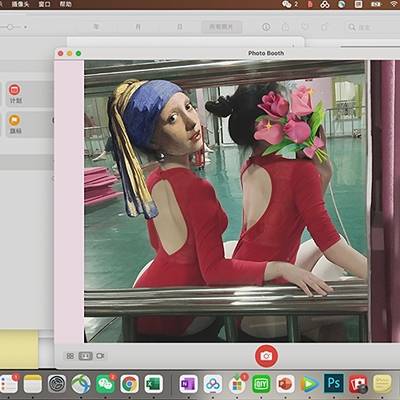Launch Photoshop from the Dock

(x=334, y=383)
